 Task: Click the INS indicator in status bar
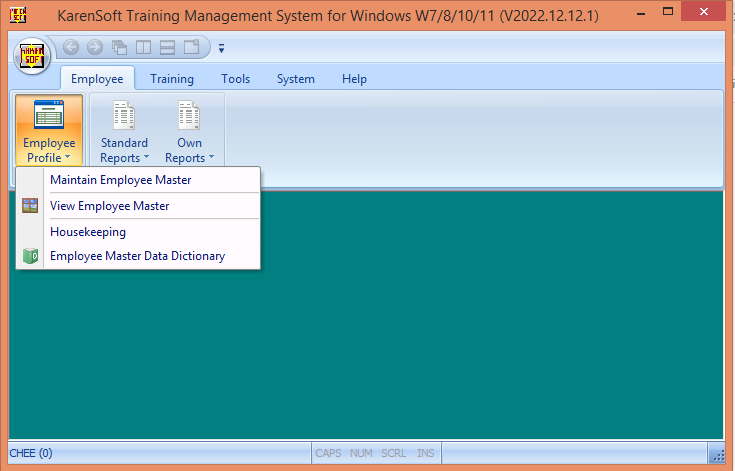click(x=426, y=453)
